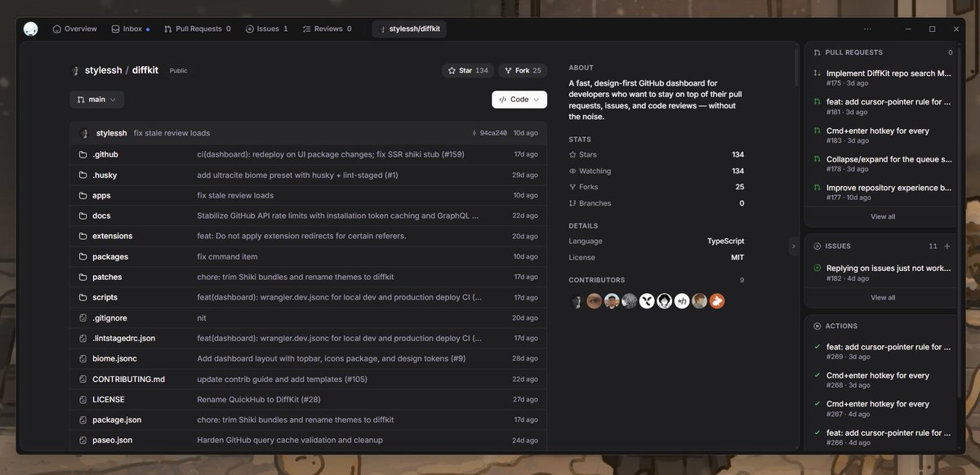Click View all under Pull Requests panel

coord(883,216)
